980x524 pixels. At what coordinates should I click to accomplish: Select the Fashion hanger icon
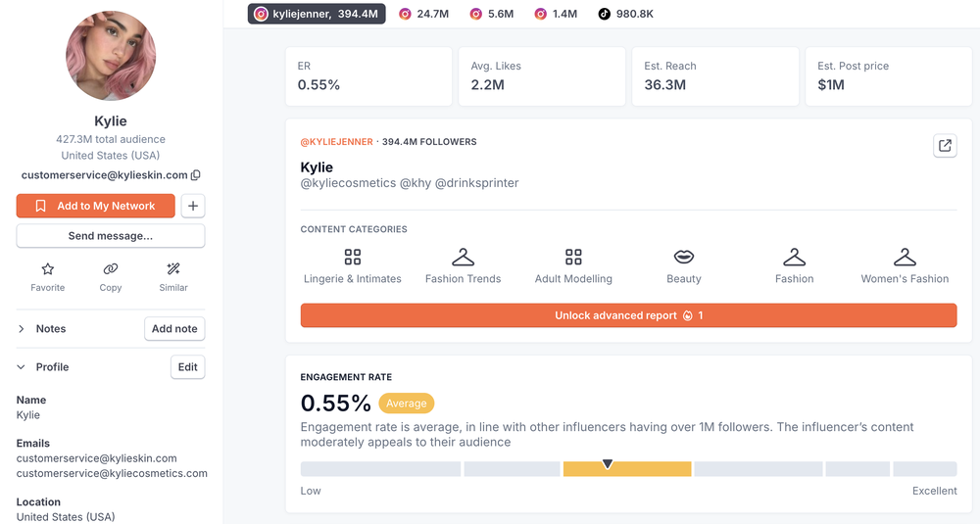click(x=795, y=257)
